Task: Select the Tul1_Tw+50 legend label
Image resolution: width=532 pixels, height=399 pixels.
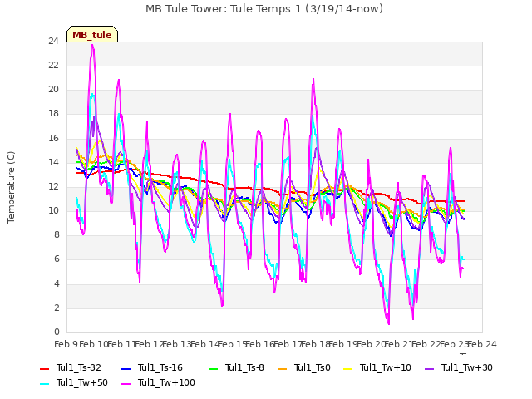Action: tap(82, 382)
